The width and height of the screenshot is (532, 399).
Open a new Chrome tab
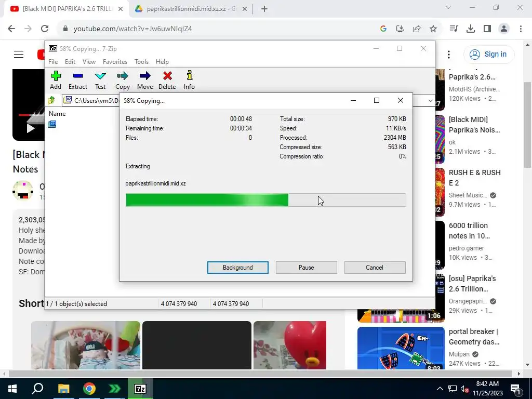click(264, 9)
